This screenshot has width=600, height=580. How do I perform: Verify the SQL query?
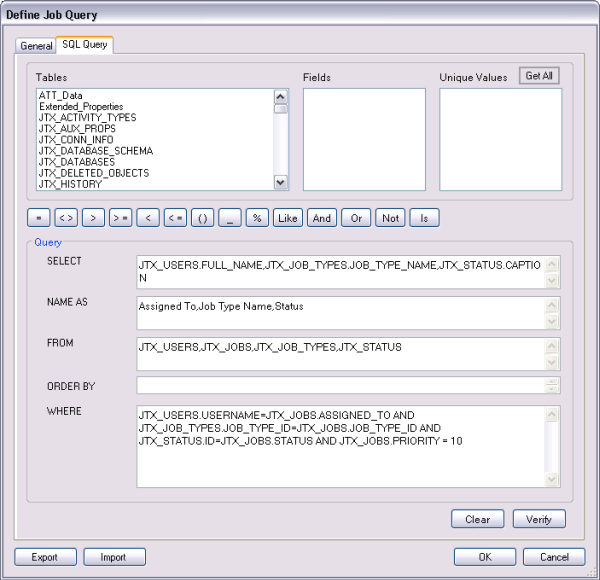click(539, 519)
